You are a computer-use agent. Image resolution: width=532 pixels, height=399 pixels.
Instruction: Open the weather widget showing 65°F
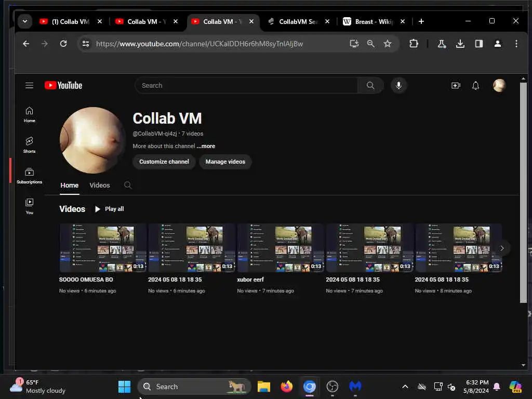(x=37, y=387)
